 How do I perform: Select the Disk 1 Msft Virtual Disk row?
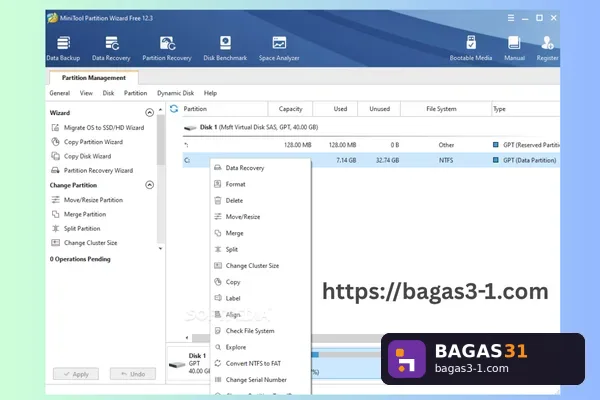click(x=370, y=127)
